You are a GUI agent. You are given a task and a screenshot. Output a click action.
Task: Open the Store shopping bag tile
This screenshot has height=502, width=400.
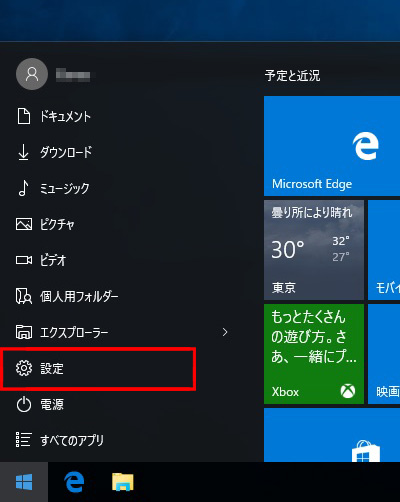tap(332, 435)
